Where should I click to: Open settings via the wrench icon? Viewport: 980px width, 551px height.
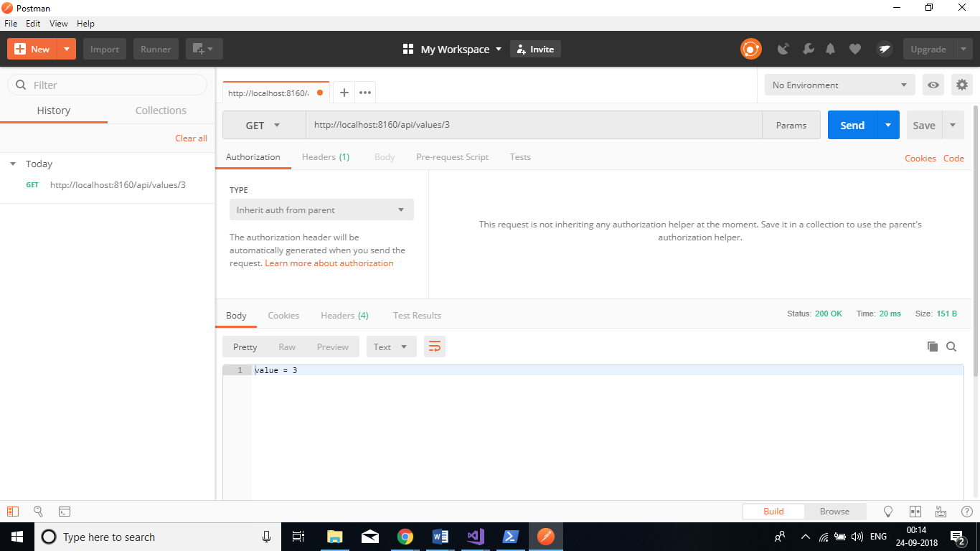click(808, 49)
